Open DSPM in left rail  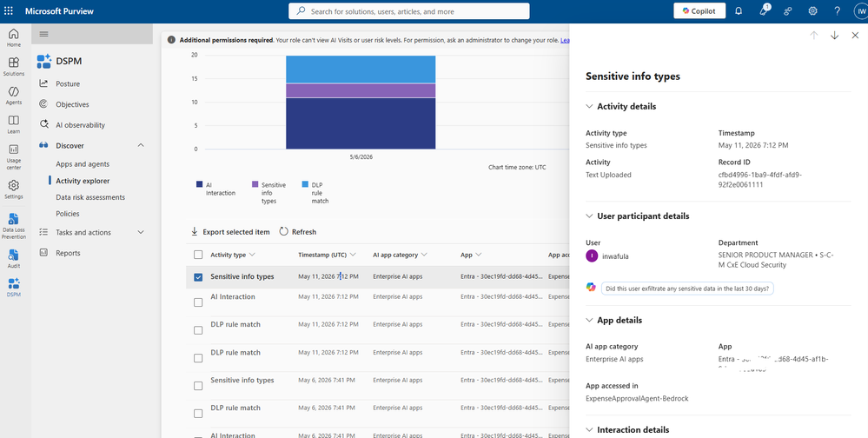(x=14, y=288)
